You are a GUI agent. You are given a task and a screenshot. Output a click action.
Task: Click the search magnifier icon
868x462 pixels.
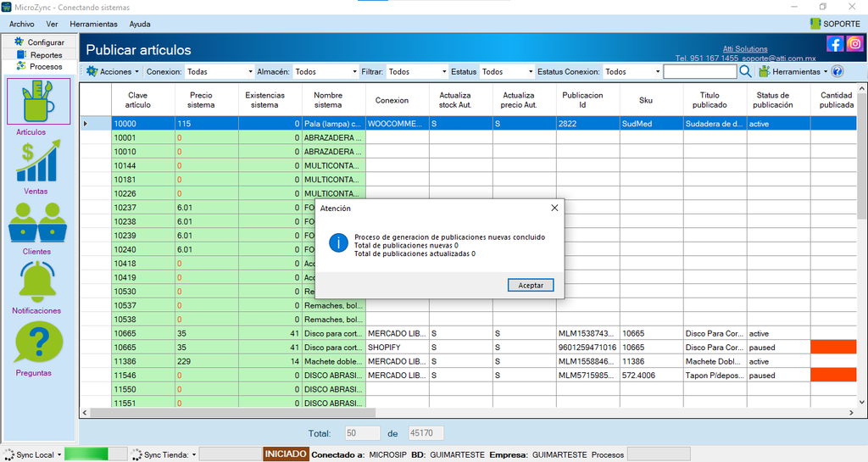746,71
